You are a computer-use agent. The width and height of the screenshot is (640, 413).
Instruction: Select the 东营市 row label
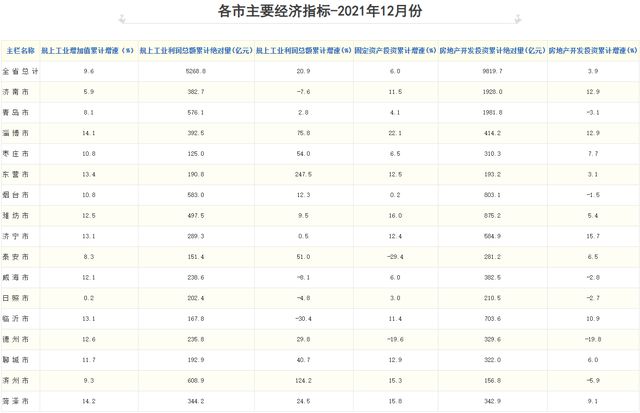(x=16, y=174)
